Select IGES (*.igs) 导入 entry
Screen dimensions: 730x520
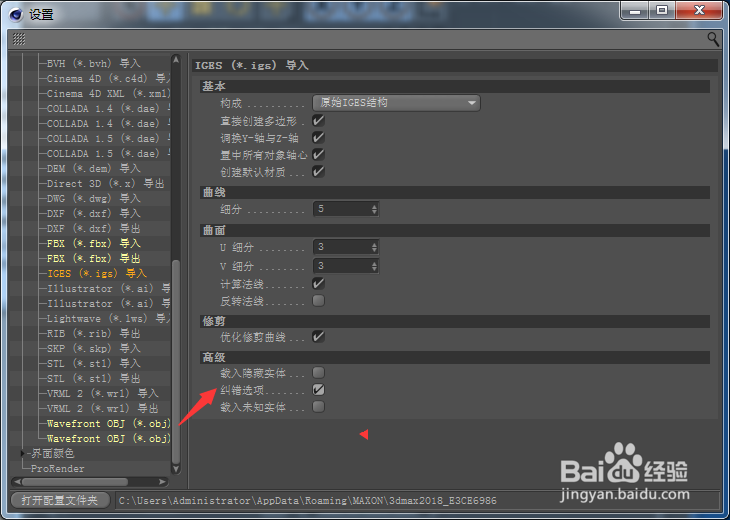(x=97, y=273)
